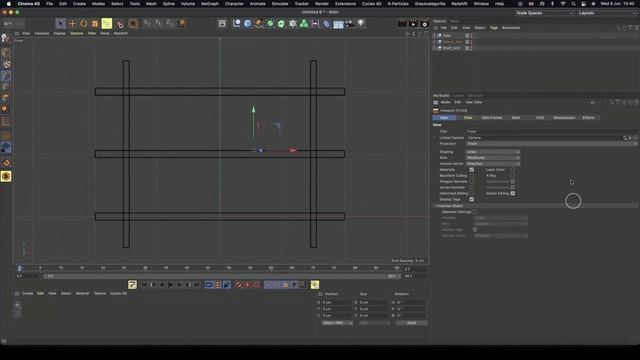Open the Projection dropdown

552,144
